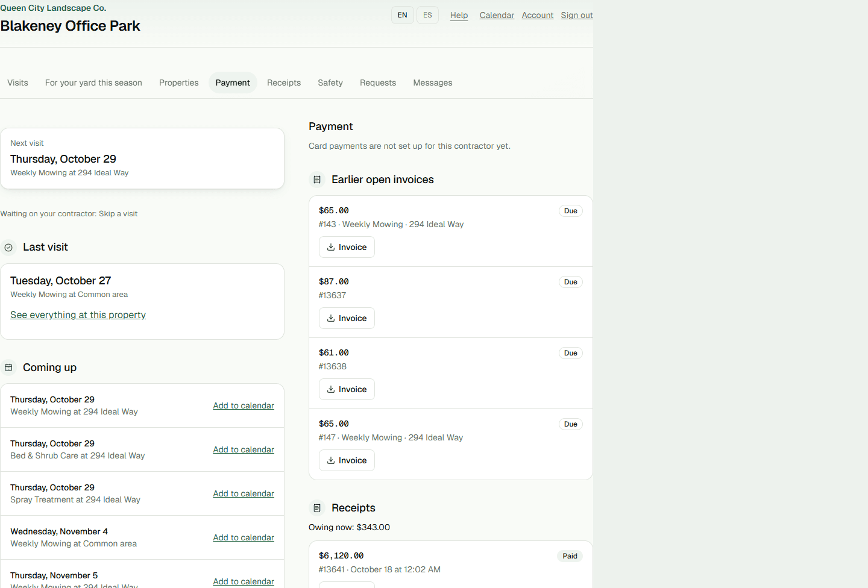Switch to the Safety tab
This screenshot has width=868, height=588.
[330, 83]
